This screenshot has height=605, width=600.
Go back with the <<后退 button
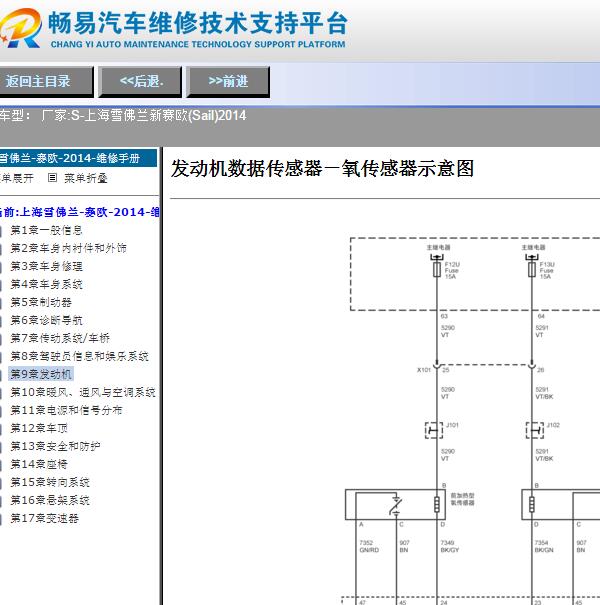coord(140,81)
